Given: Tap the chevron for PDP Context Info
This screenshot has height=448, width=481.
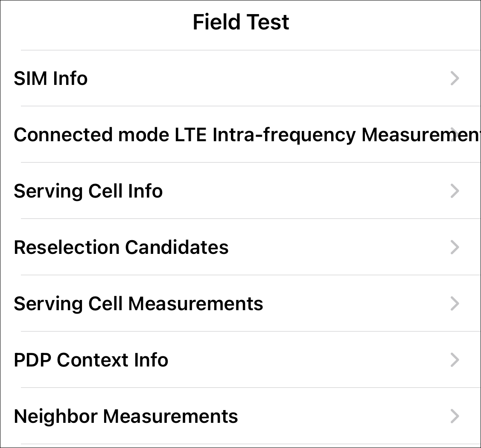Looking at the screenshot, I should tap(455, 360).
